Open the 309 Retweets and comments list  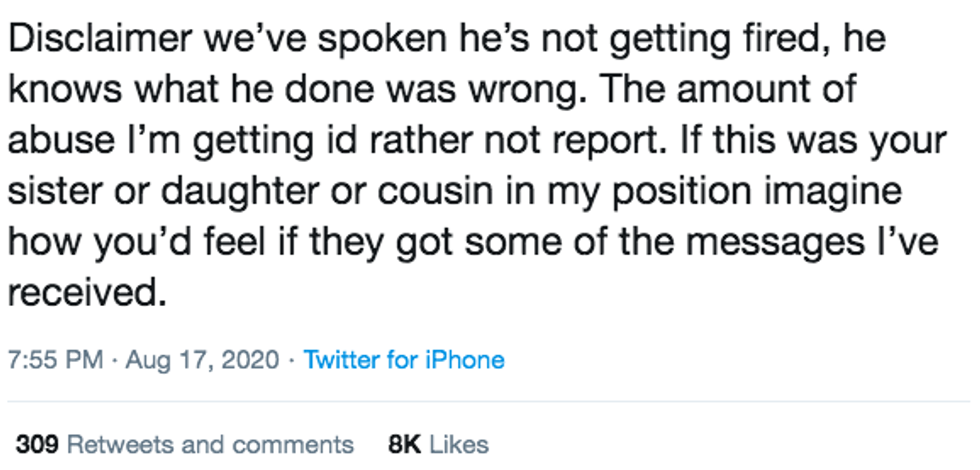click(x=185, y=444)
